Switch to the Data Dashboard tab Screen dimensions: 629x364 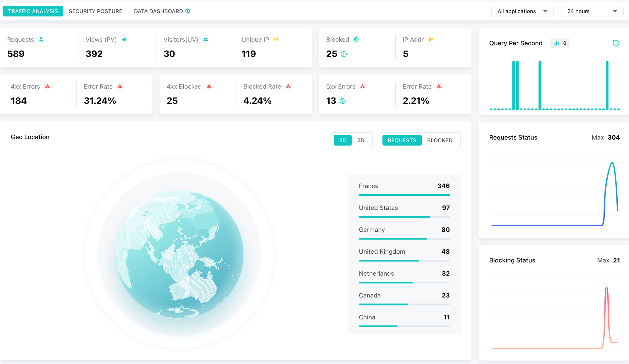pyautogui.click(x=158, y=11)
